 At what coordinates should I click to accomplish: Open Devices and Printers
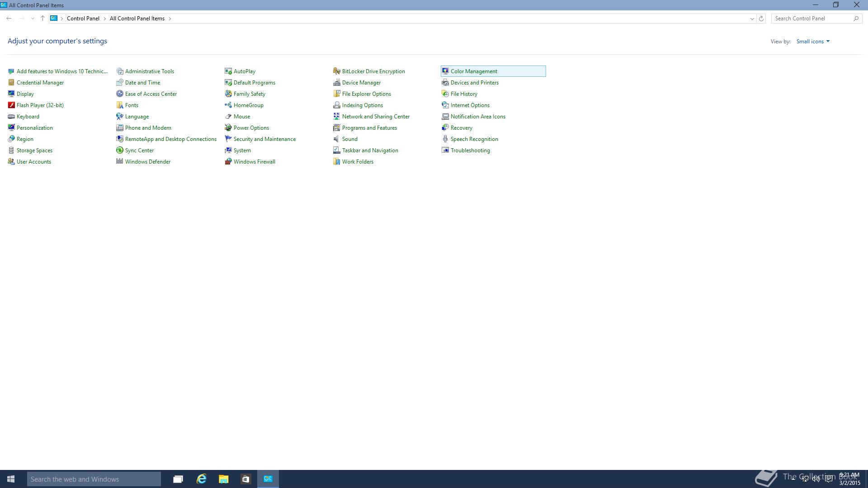(475, 83)
